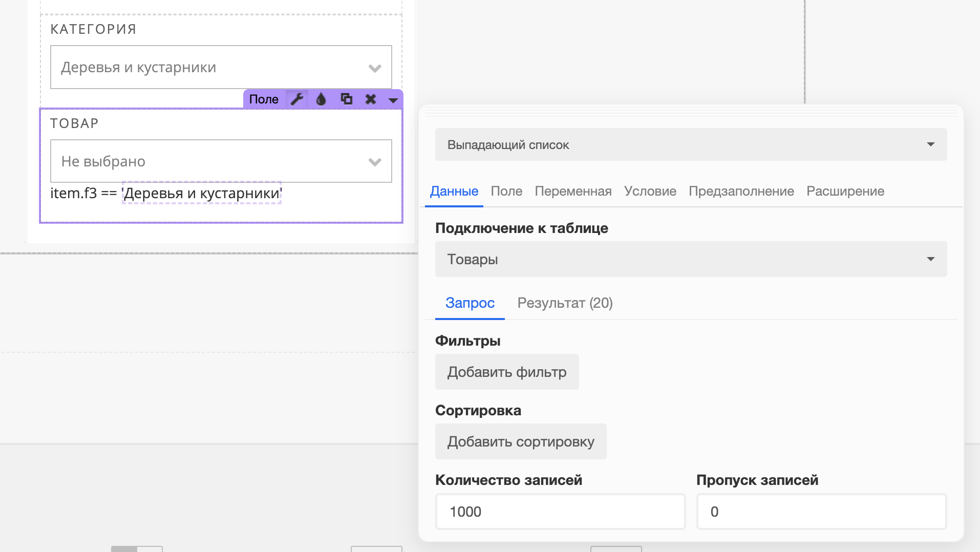
Task: Click the 'Сортировка' heading
Action: pos(478,411)
